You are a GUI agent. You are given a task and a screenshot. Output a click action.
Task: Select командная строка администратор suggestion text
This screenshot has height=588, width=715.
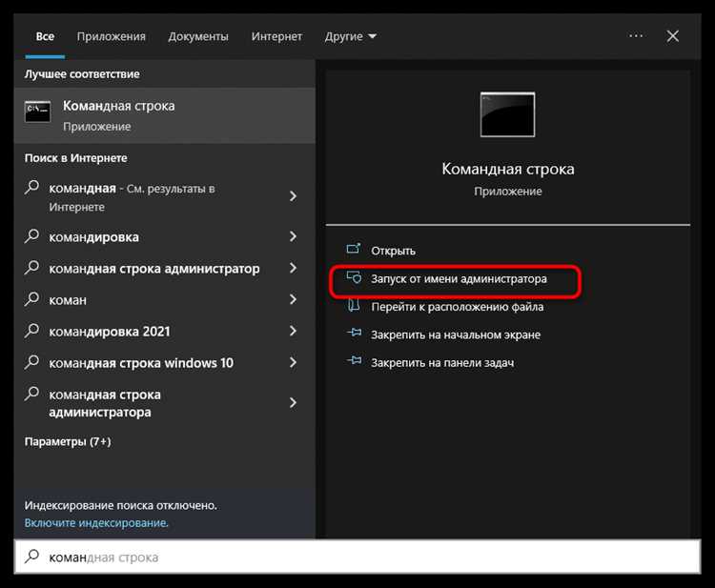point(154,269)
